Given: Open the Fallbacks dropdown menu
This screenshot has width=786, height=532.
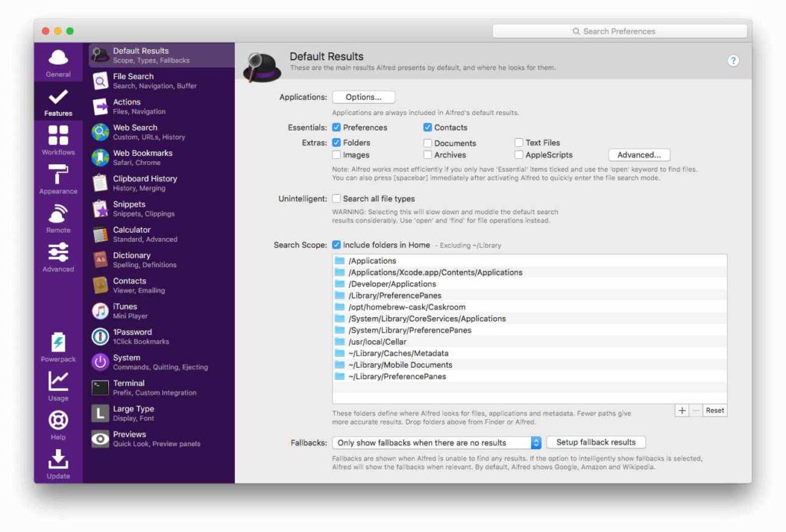Looking at the screenshot, I should (x=437, y=443).
